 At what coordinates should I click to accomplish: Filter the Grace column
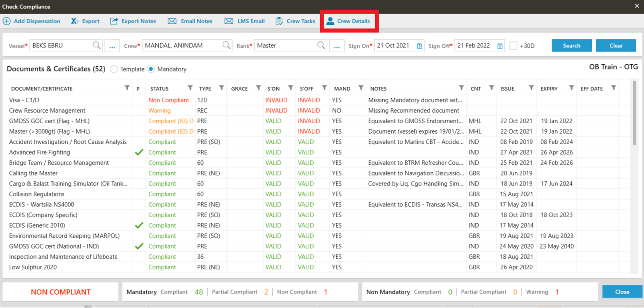click(258, 88)
